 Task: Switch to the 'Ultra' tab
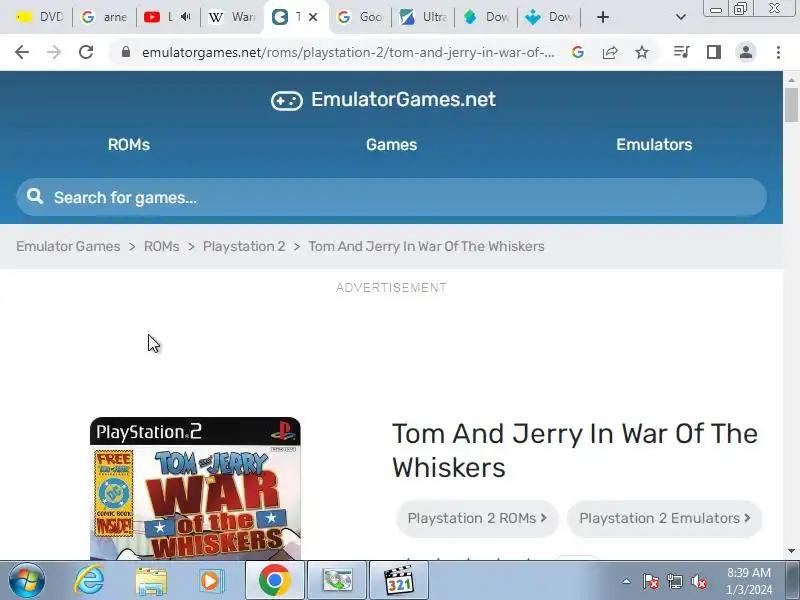(x=422, y=17)
